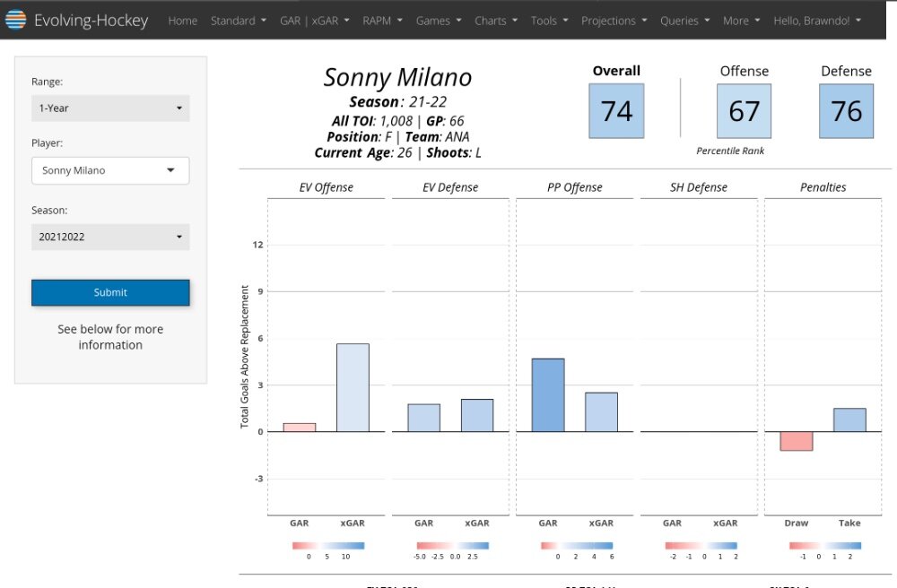Click the Evolving-Hockey striped logo icon
Image resolution: width=897 pixels, height=588 pixels.
point(15,20)
